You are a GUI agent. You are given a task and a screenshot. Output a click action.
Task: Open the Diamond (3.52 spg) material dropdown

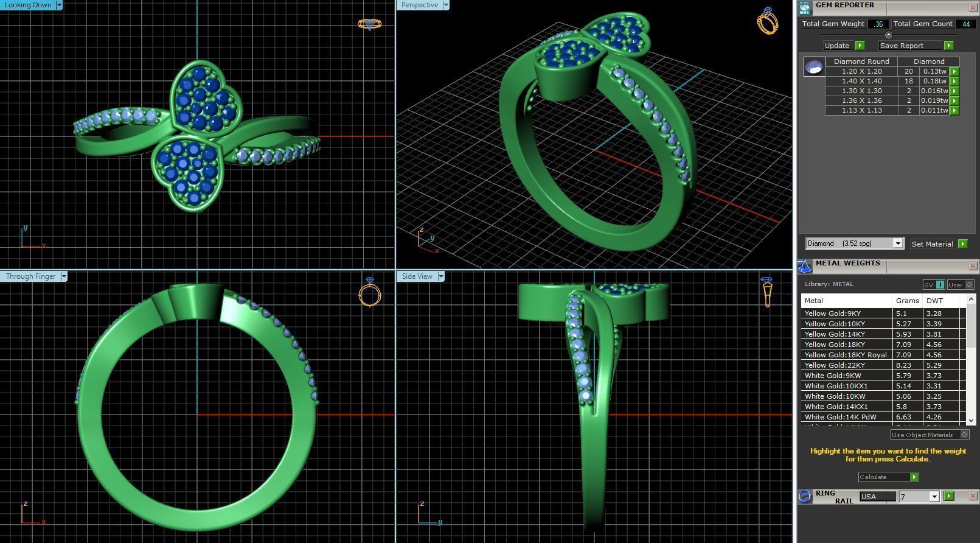point(897,243)
